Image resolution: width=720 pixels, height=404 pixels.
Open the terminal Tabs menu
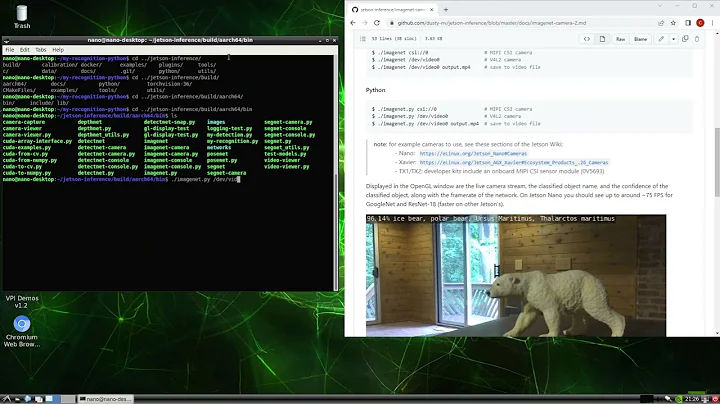[40, 50]
